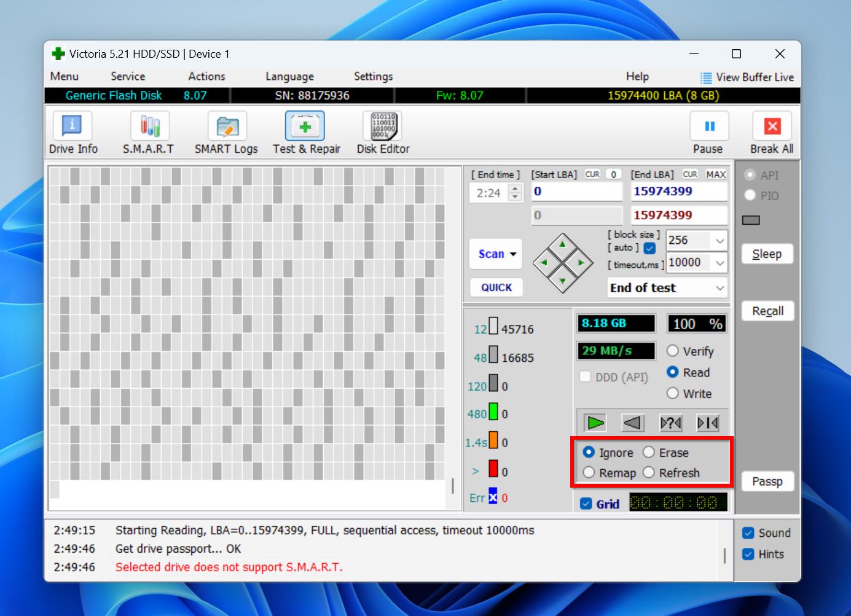Open the Service menu
The width and height of the screenshot is (851, 616).
tap(128, 76)
